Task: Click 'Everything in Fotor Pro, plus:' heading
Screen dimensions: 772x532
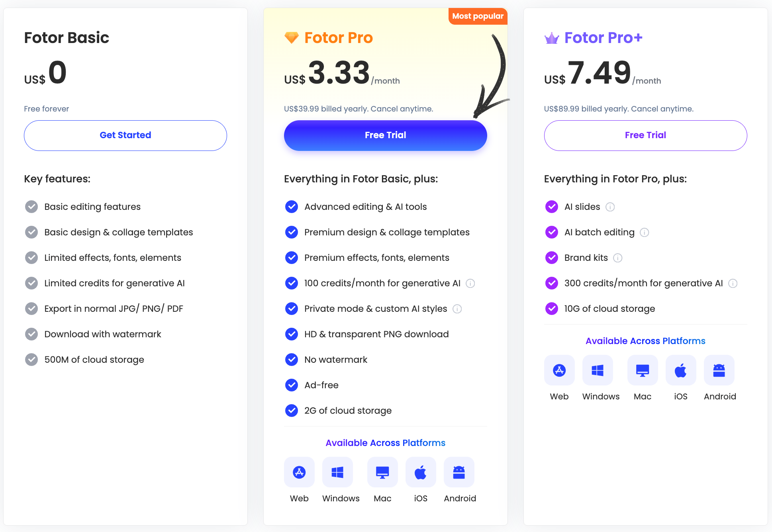Action: 615,179
